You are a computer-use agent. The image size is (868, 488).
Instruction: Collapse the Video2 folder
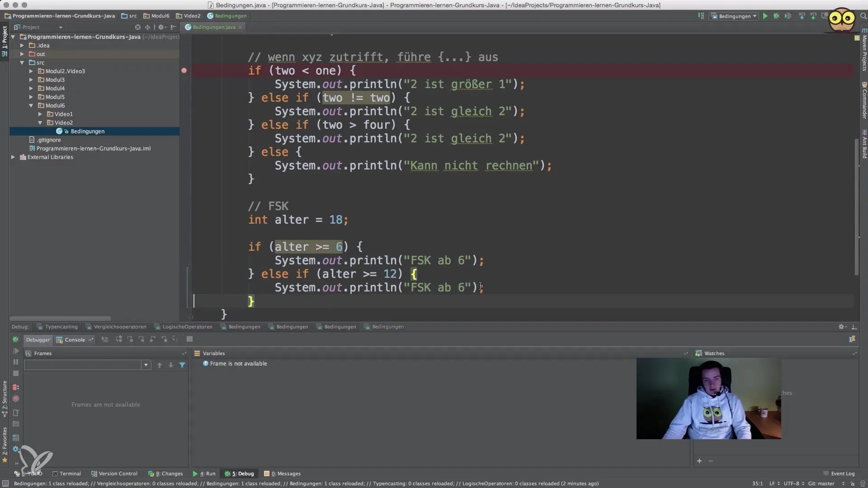click(40, 123)
